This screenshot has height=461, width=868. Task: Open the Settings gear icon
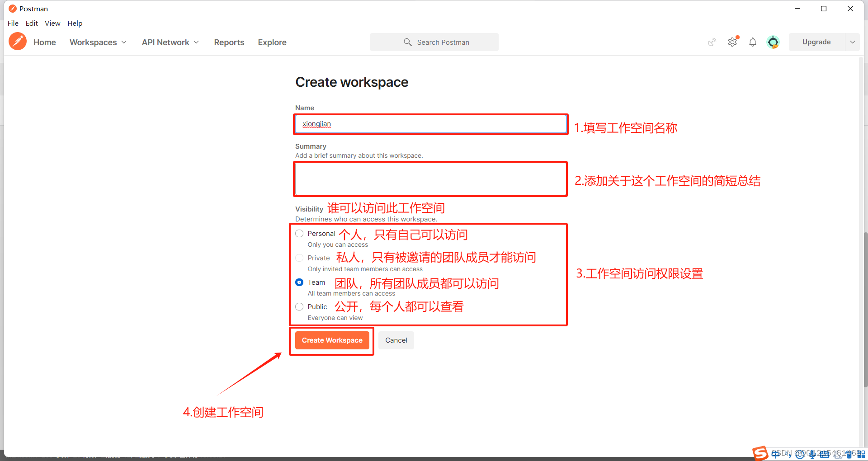(732, 42)
